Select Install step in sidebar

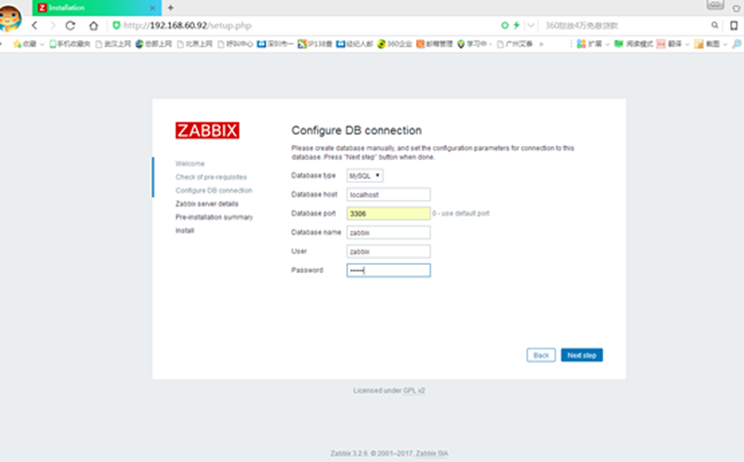[x=185, y=231]
